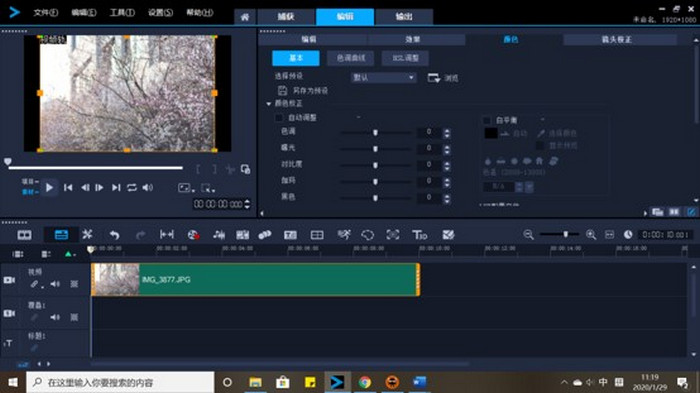Adjust the preview timecode stepper
700x393 pixels.
point(247,204)
